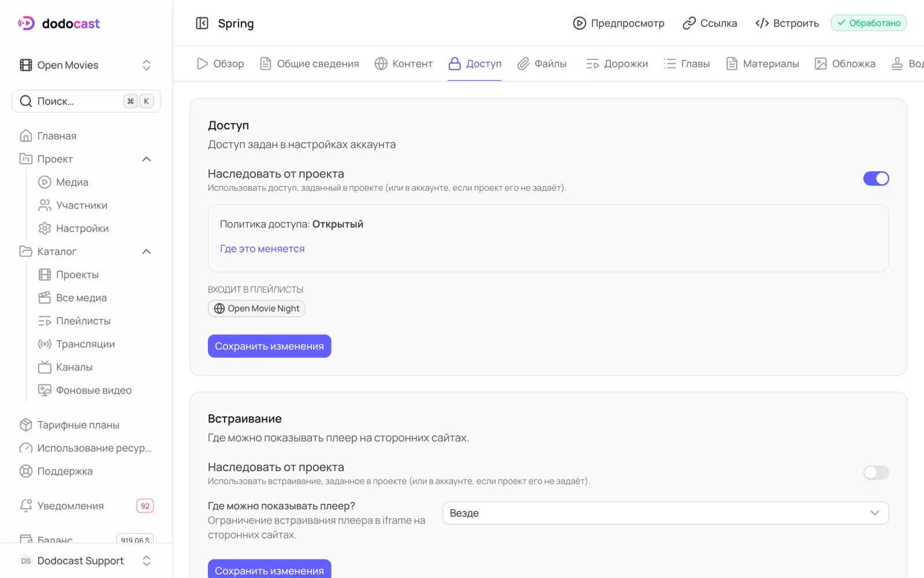Collapse the Каталог sidebar section
This screenshot has height=578, width=924.
(147, 251)
